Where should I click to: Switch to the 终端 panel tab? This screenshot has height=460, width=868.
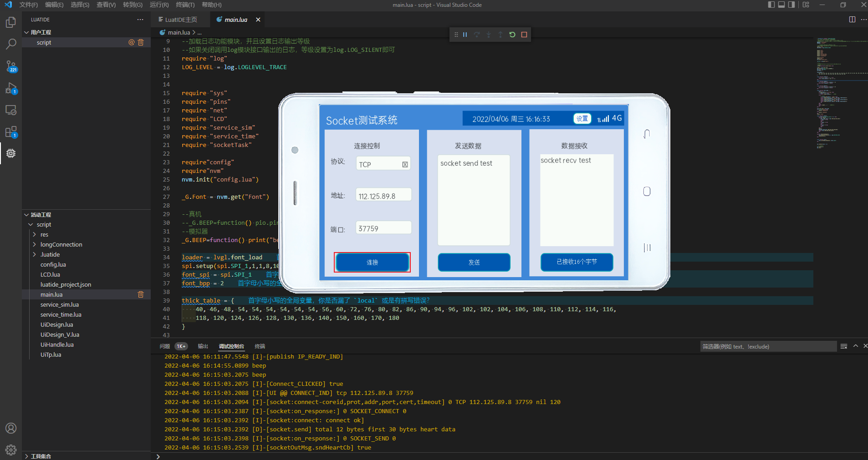(x=260, y=346)
